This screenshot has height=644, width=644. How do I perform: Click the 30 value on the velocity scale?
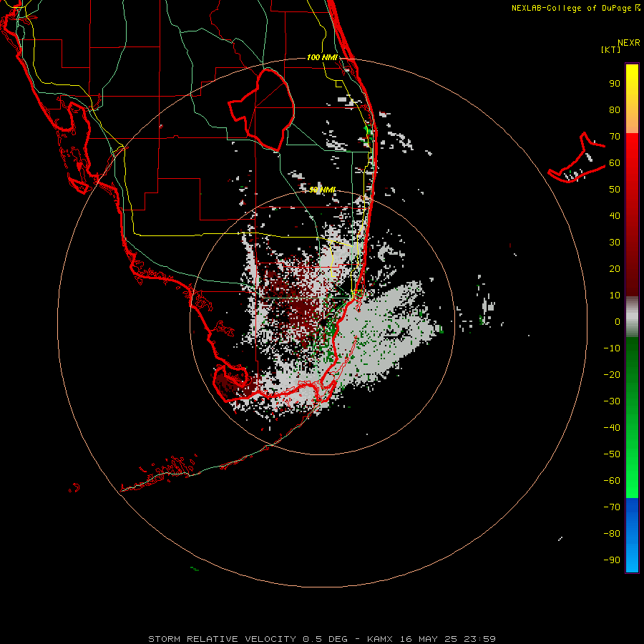tap(615, 243)
